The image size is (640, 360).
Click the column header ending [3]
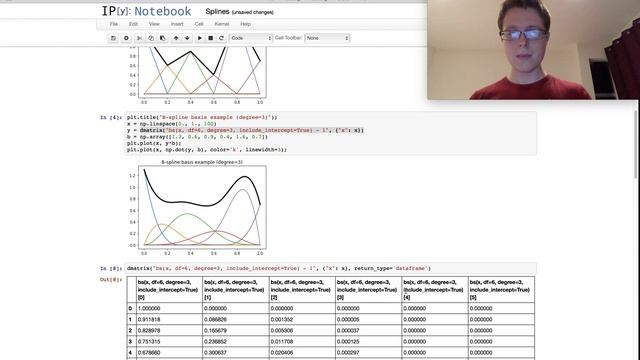click(x=369, y=290)
